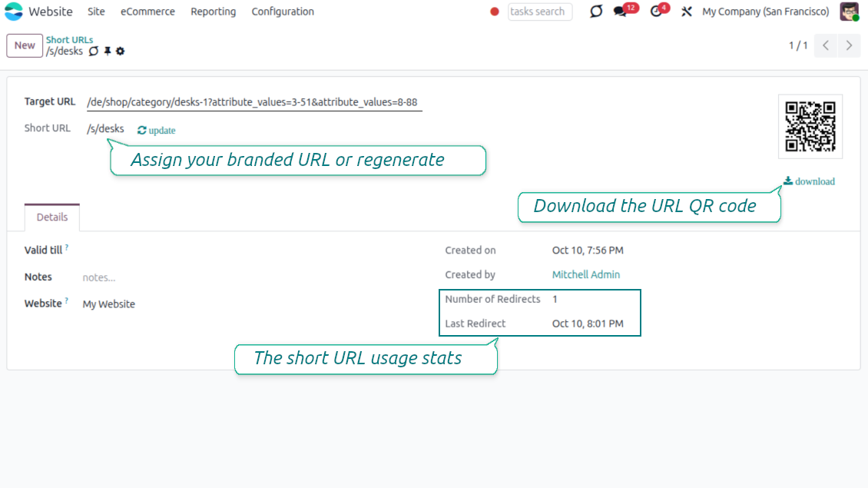Go to the previous record arrow
868x488 pixels.
825,45
